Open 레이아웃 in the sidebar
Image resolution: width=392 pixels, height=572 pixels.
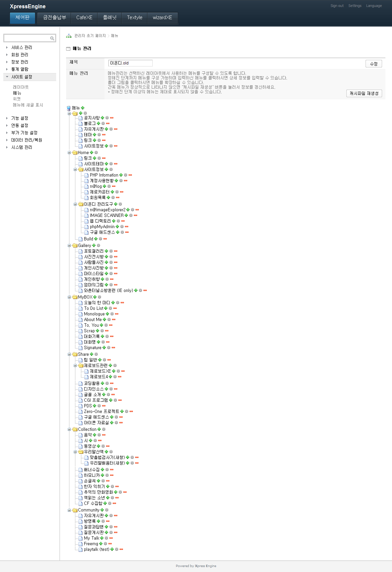click(x=21, y=87)
